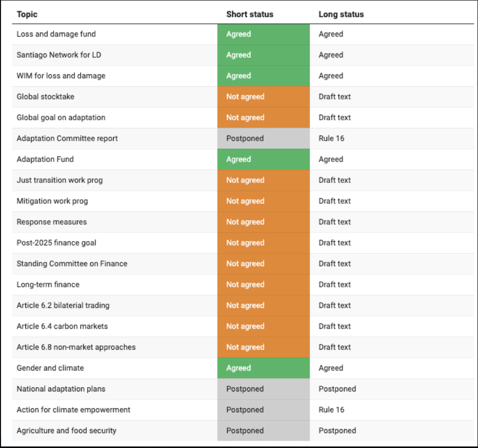The width and height of the screenshot is (478, 448).
Task: Click green Agreed cell for Santiago Network
Action: point(263,55)
